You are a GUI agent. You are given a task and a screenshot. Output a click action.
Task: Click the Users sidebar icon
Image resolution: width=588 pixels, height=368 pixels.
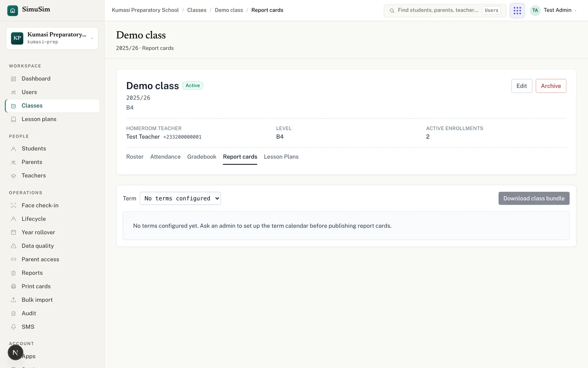pos(14,92)
